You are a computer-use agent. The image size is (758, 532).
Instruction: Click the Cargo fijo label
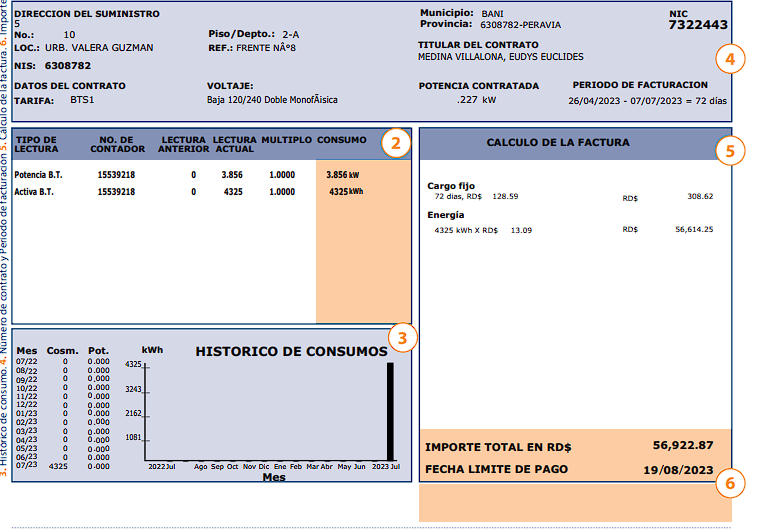coord(451,186)
